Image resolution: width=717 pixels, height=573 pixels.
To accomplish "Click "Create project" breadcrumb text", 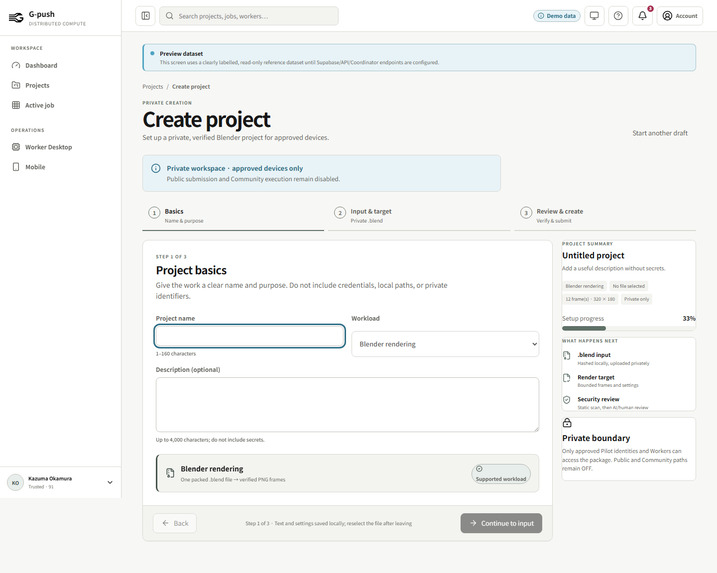I will point(191,86).
